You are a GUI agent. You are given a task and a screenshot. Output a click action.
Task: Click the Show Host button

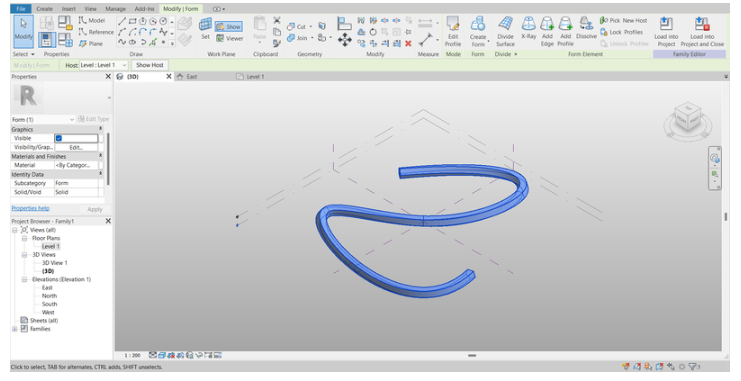[x=150, y=65]
